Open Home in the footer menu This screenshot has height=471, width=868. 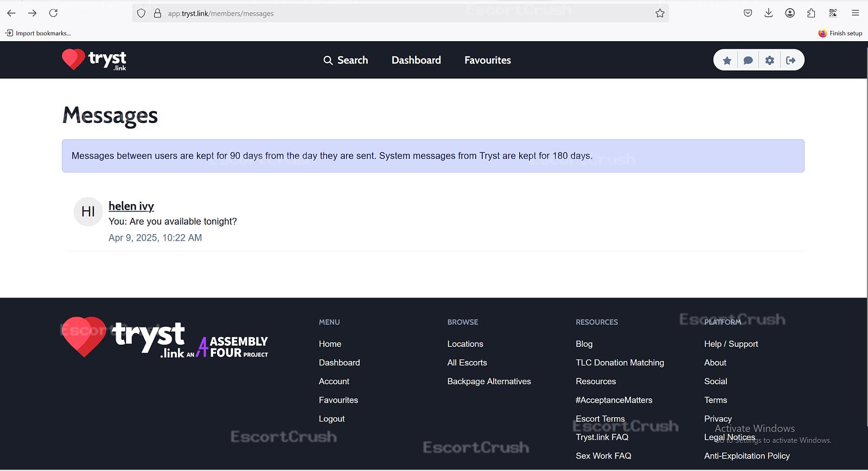330,344
